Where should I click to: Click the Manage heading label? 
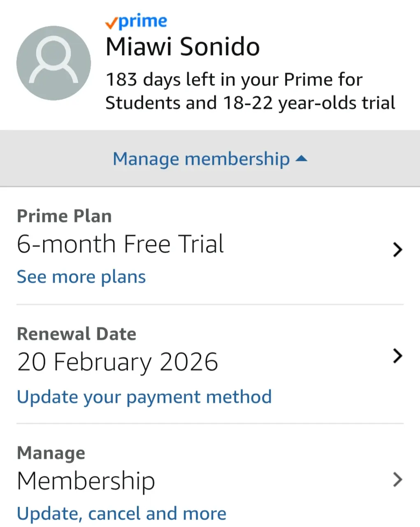pos(51,453)
